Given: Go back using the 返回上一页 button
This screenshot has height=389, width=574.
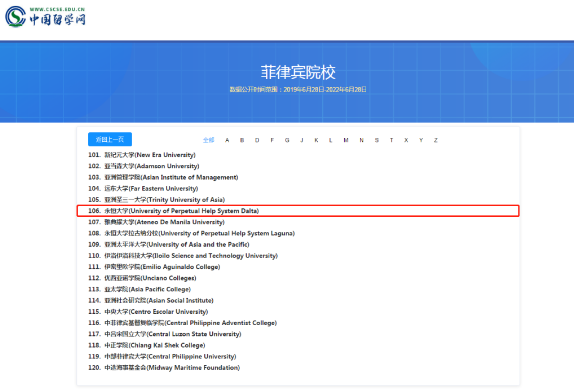Looking at the screenshot, I should 110,139.
